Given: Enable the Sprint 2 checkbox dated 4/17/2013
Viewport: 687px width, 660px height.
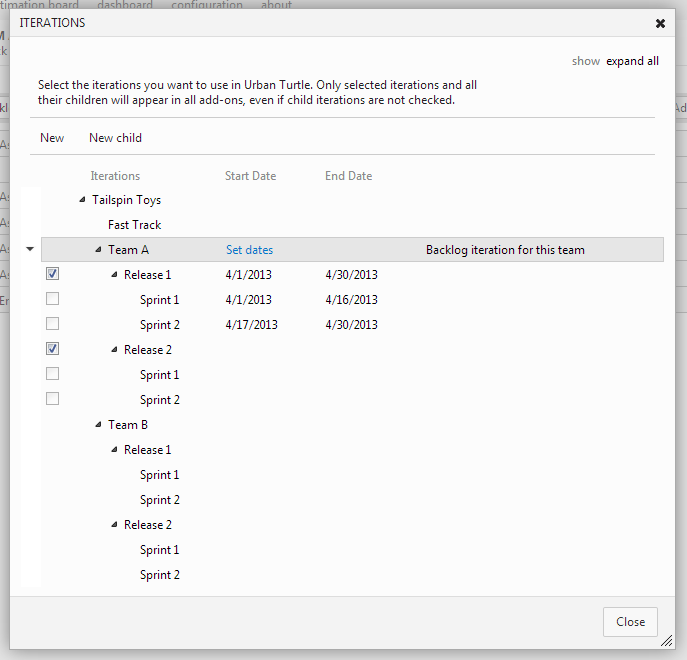Looking at the screenshot, I should (53, 324).
